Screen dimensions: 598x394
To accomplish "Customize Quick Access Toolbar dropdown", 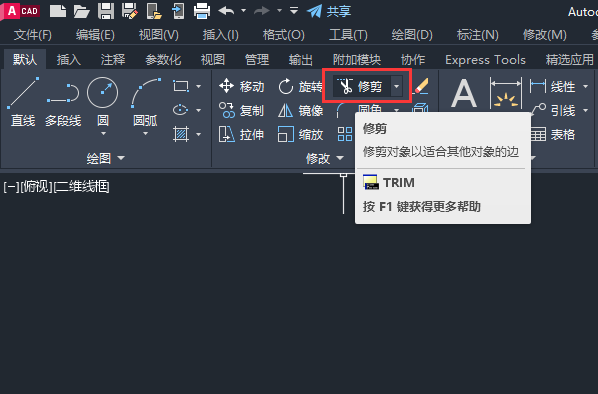I will [294, 11].
